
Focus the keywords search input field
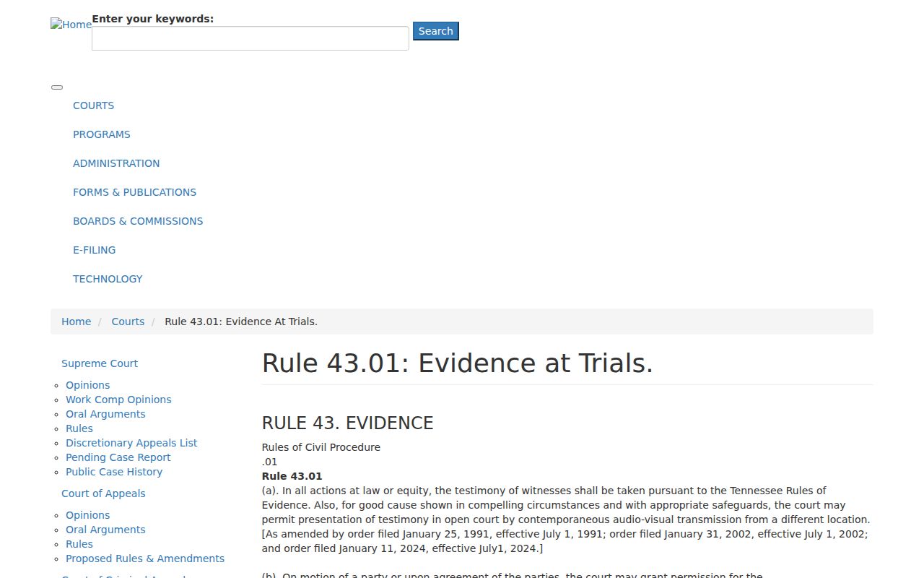250,38
